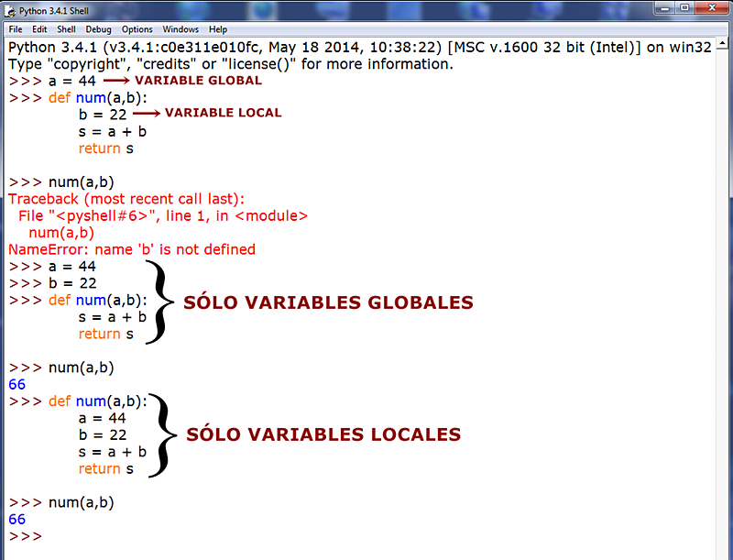The width and height of the screenshot is (733, 560).
Task: Minimize the Python Shell window
Action: pos(662,8)
